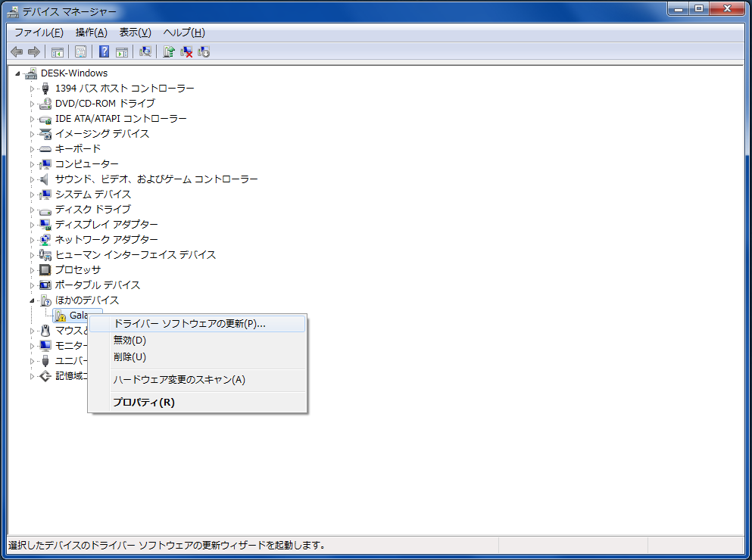The image size is (752, 560).
Task: Close the Device Manager window
Action: (727, 8)
